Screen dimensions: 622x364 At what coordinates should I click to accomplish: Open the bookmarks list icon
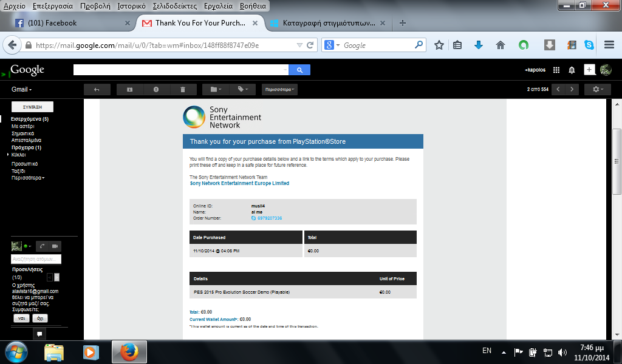[x=457, y=45]
